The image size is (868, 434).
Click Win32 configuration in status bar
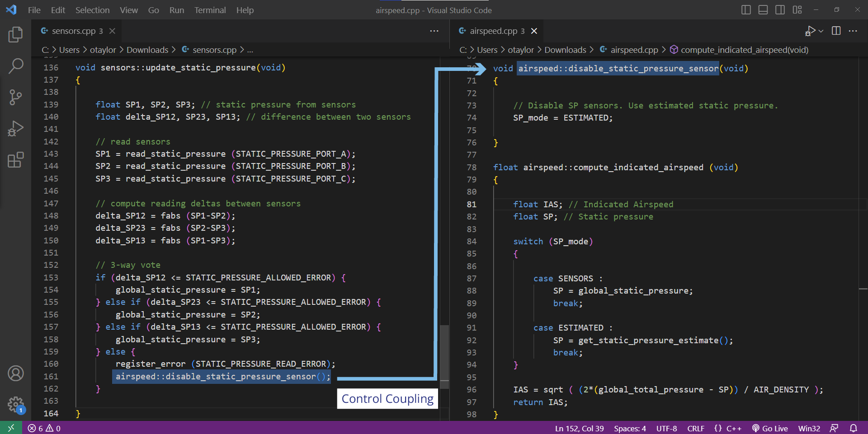click(x=809, y=428)
